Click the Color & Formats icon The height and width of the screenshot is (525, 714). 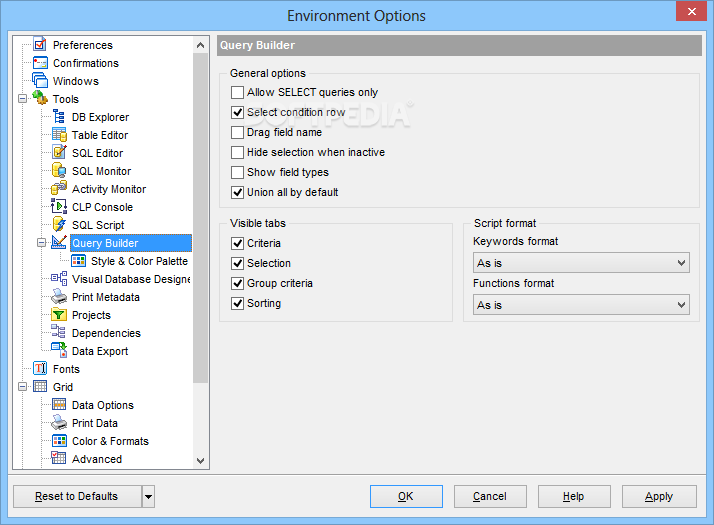pos(59,441)
